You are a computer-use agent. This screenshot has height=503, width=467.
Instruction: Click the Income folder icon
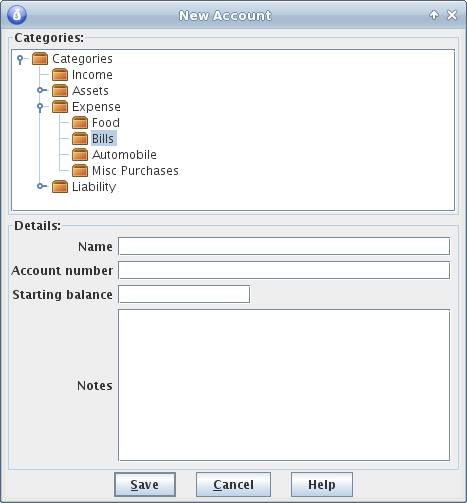(60, 75)
